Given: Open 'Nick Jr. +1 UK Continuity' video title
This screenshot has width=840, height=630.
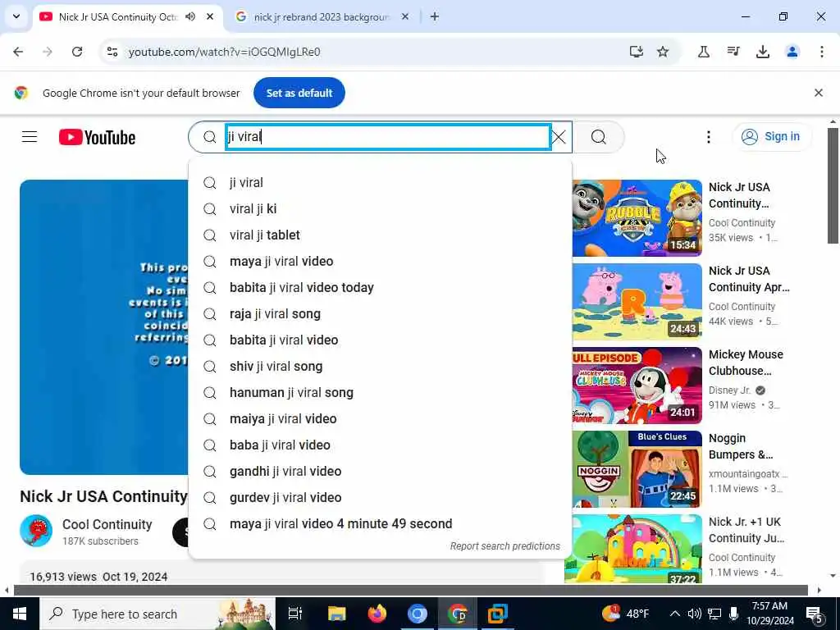Looking at the screenshot, I should tap(746, 530).
